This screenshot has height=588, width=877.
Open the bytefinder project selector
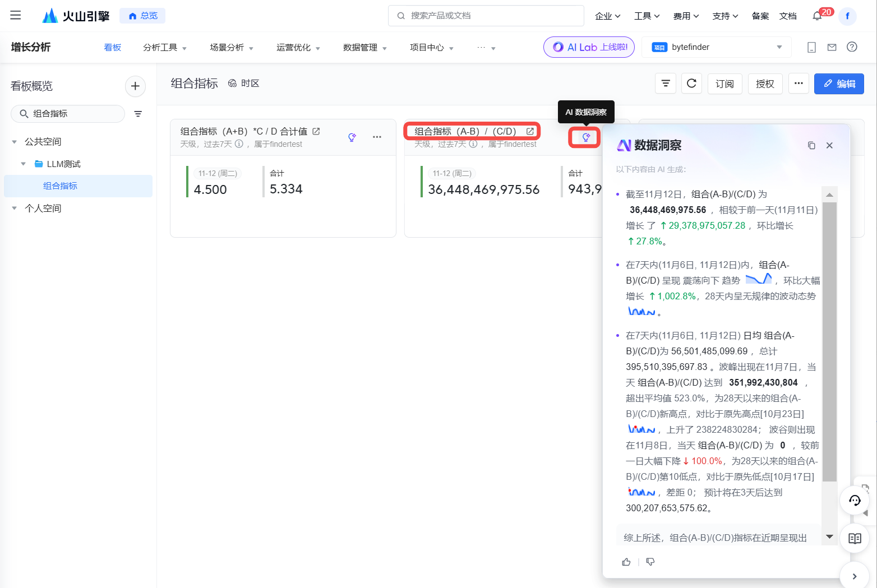pyautogui.click(x=716, y=47)
